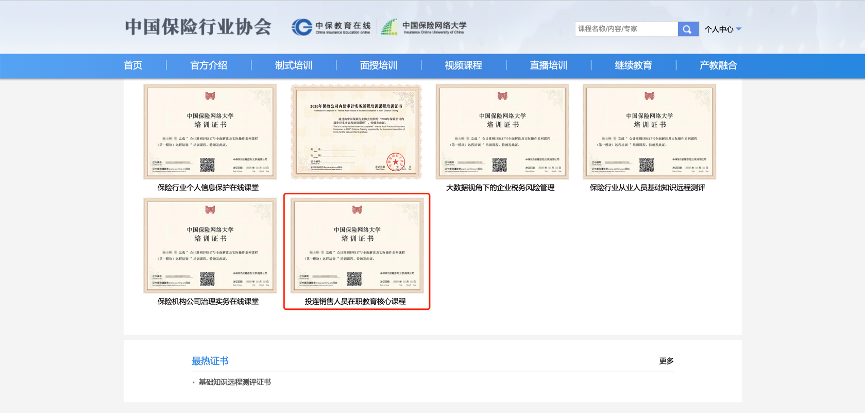Focus the course name search field
Image resolution: width=866 pixels, height=414 pixels.
[x=626, y=29]
